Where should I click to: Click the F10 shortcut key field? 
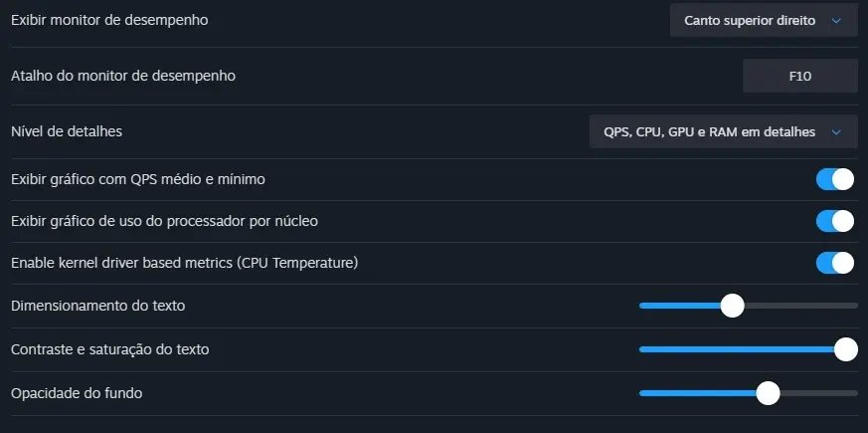tap(799, 76)
